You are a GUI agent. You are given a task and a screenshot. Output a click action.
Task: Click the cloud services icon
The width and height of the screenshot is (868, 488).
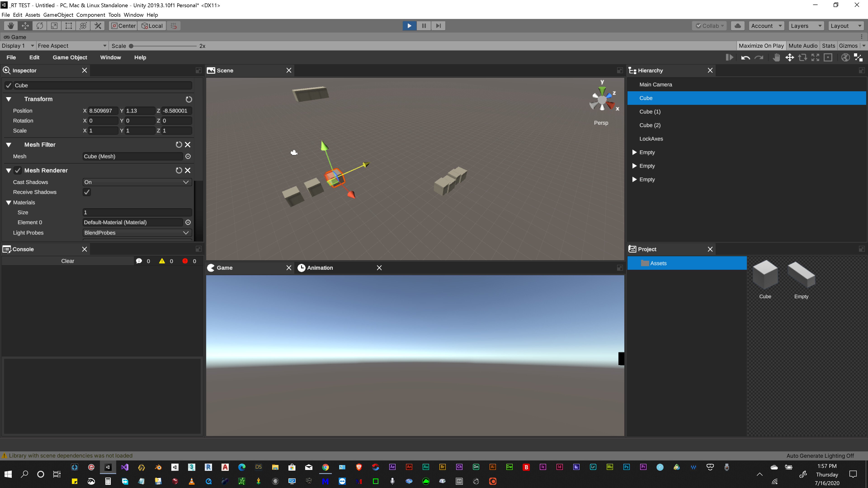[x=738, y=26]
